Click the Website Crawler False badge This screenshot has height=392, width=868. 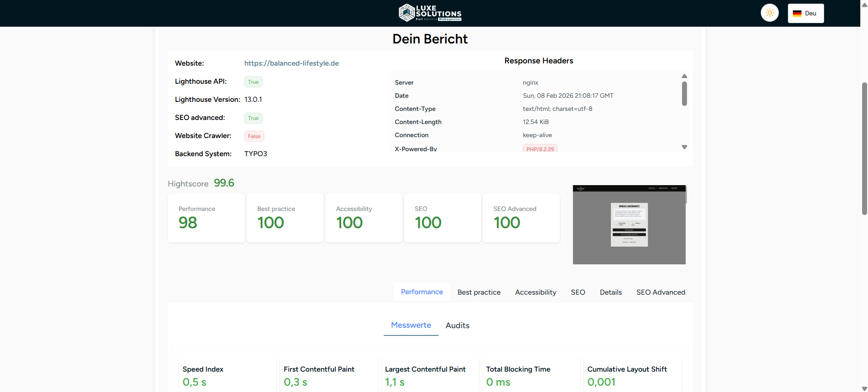tap(254, 136)
